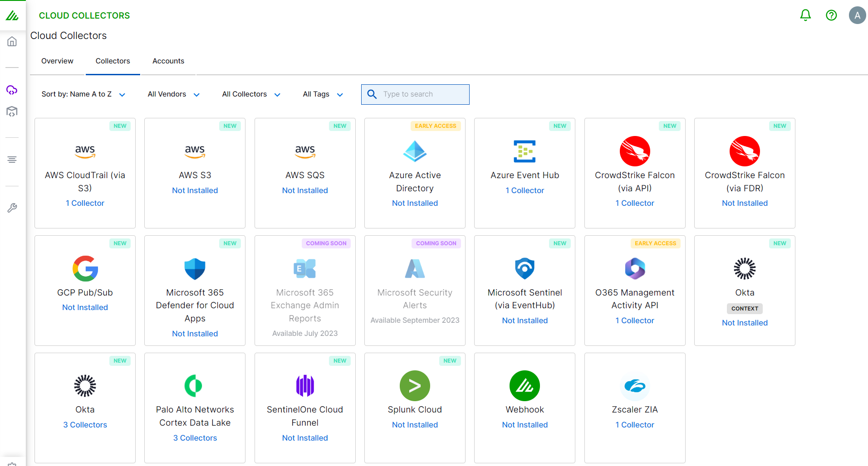The image size is (868, 466).
Task: Click CrowdStrike Falcon (via FDR) red logo
Action: [745, 151]
